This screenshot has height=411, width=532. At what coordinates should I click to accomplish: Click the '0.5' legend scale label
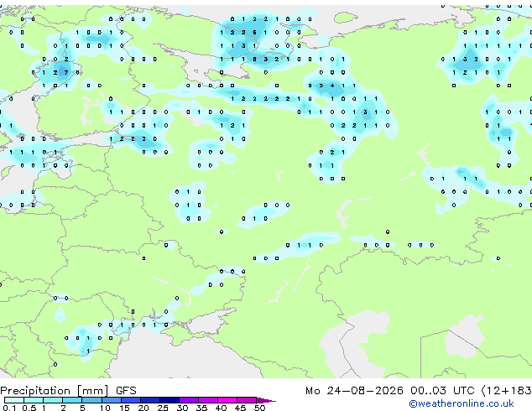click(x=29, y=408)
